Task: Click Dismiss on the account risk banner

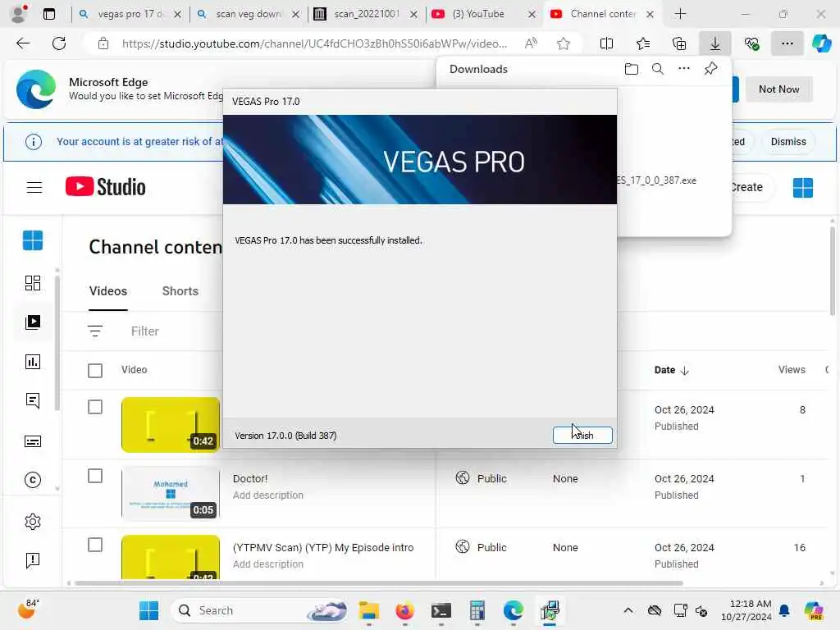Action: click(x=788, y=141)
